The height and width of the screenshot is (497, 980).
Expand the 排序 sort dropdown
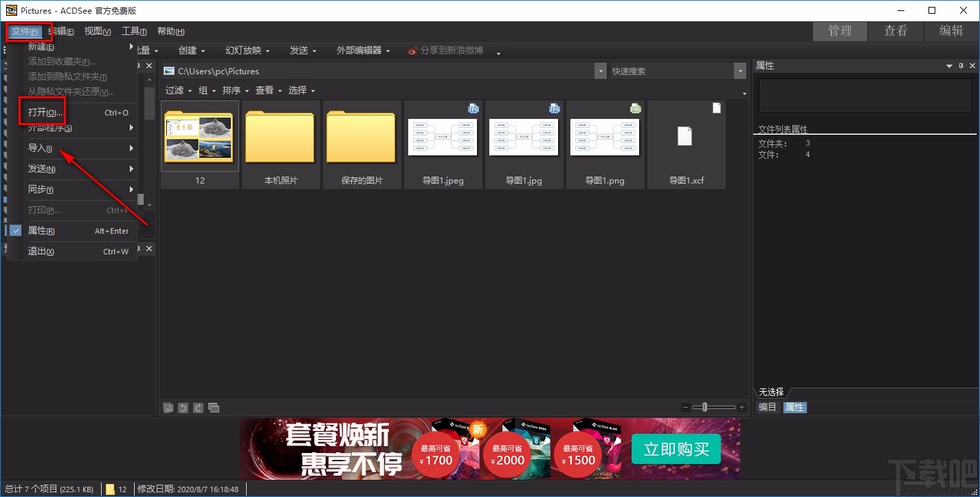pyautogui.click(x=232, y=90)
